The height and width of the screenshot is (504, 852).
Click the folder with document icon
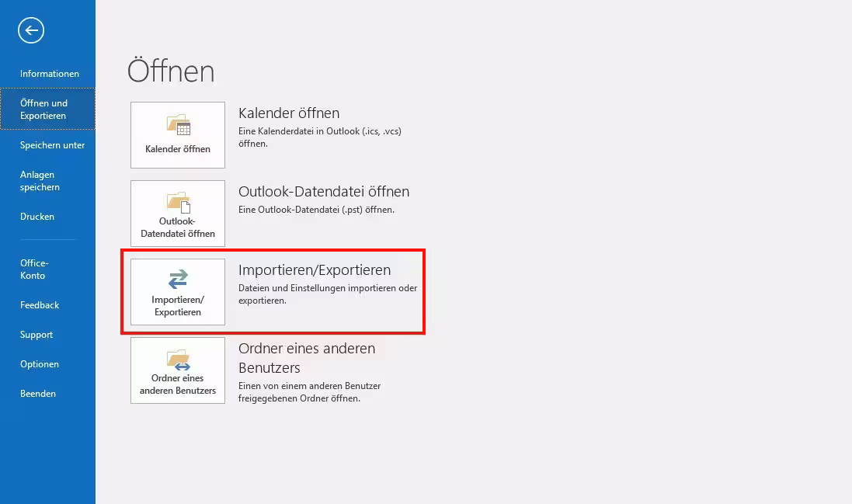click(178, 203)
